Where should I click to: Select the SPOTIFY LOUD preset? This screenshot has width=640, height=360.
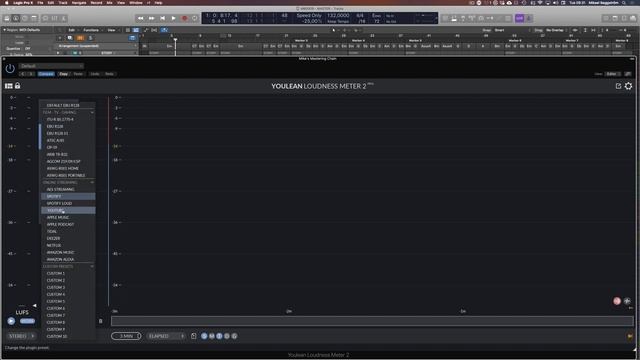tap(68, 203)
